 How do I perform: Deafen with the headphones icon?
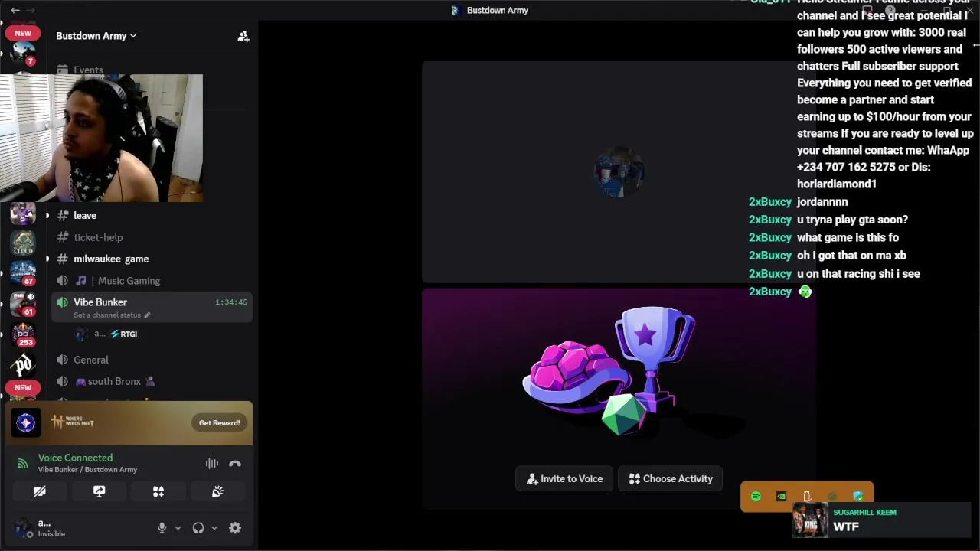pos(198,528)
